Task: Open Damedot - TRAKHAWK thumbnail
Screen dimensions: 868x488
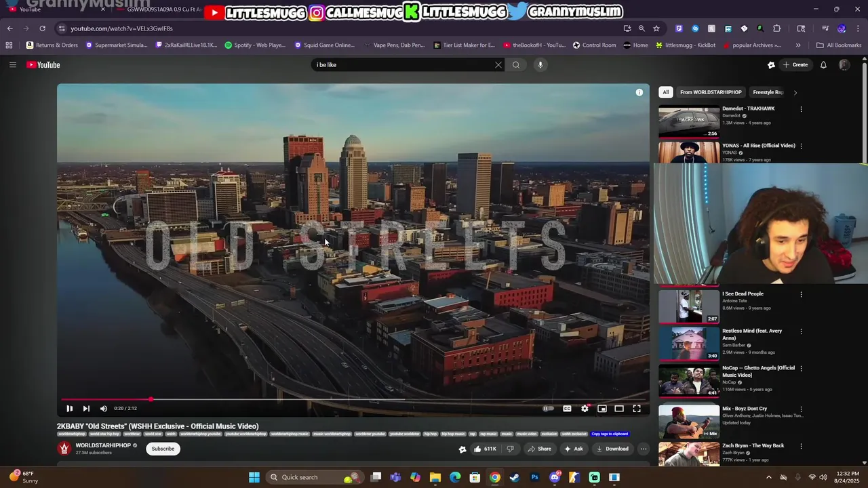Action: point(689,121)
